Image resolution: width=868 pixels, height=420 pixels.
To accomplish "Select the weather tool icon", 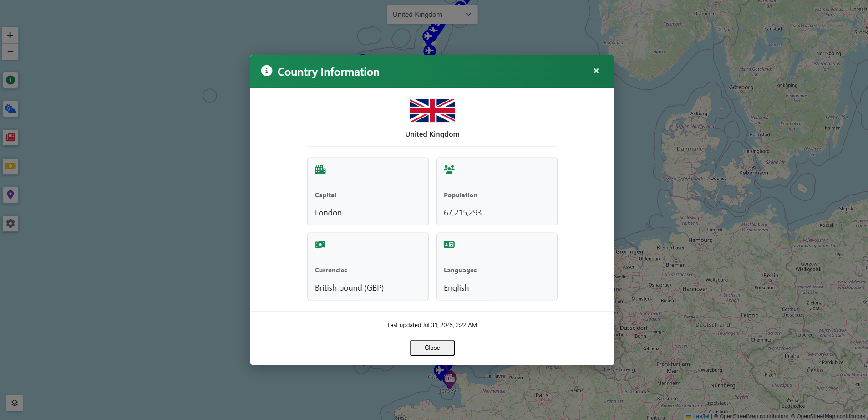I will point(10,109).
